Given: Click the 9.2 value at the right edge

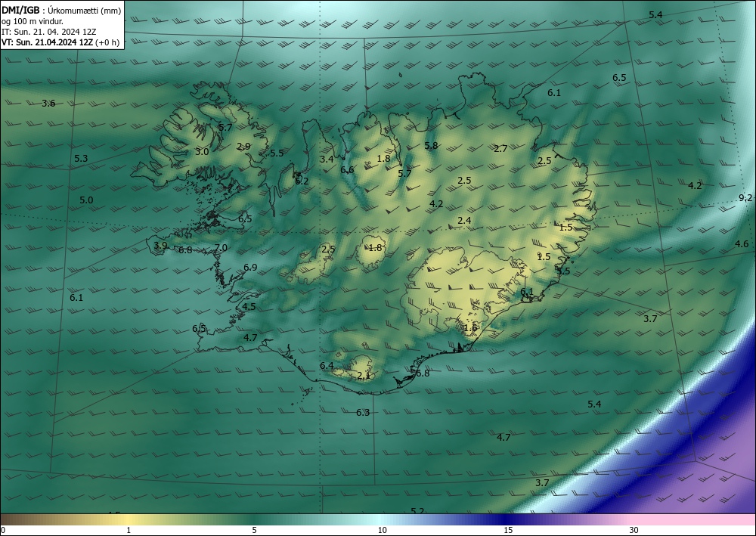Looking at the screenshot, I should [x=745, y=197].
